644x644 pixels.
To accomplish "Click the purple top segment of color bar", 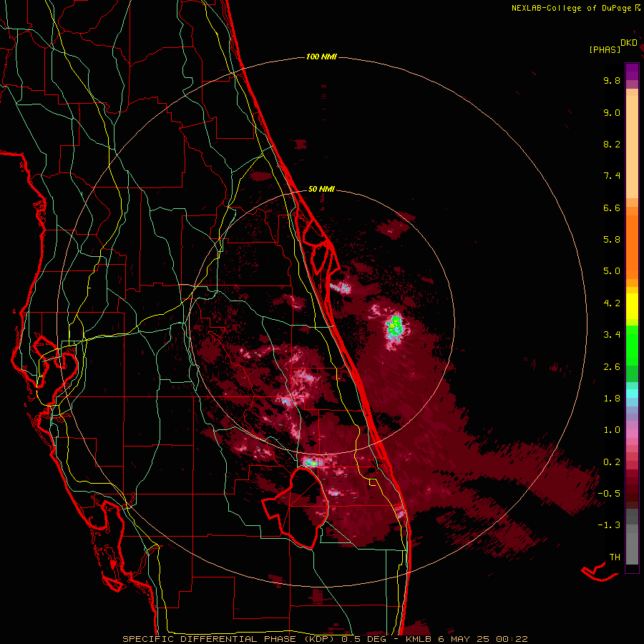I will pyautogui.click(x=632, y=72).
